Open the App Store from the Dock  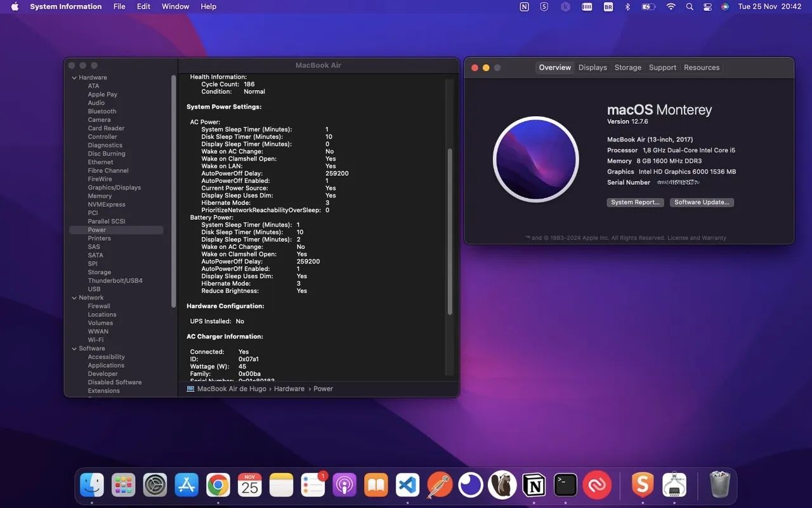pos(186,485)
